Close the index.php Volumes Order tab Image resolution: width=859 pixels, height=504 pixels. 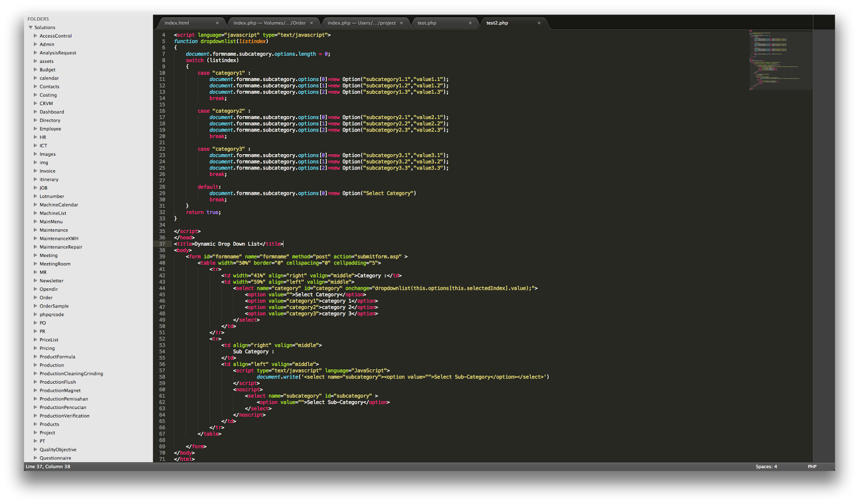click(311, 23)
